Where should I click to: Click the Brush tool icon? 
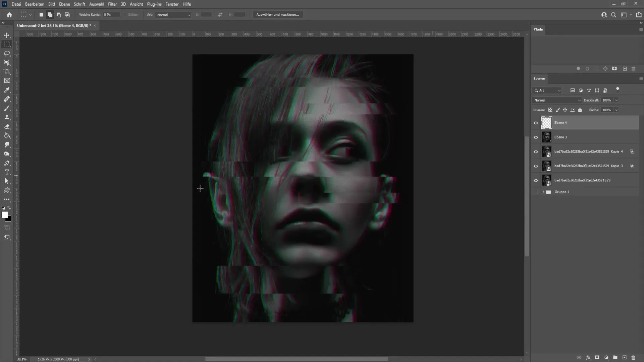coord(7,108)
